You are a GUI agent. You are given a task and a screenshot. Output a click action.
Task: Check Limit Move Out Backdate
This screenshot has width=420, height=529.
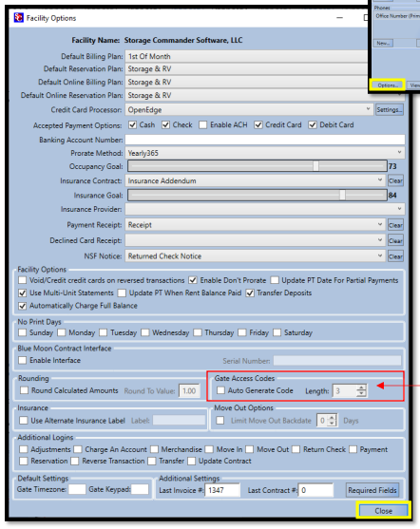[220, 421]
